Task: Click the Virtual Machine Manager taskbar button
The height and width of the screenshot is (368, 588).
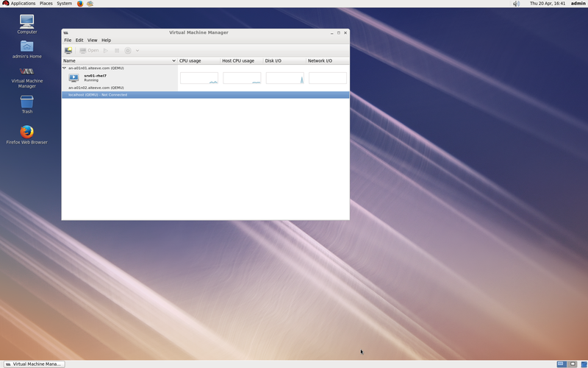Action: pos(34,364)
